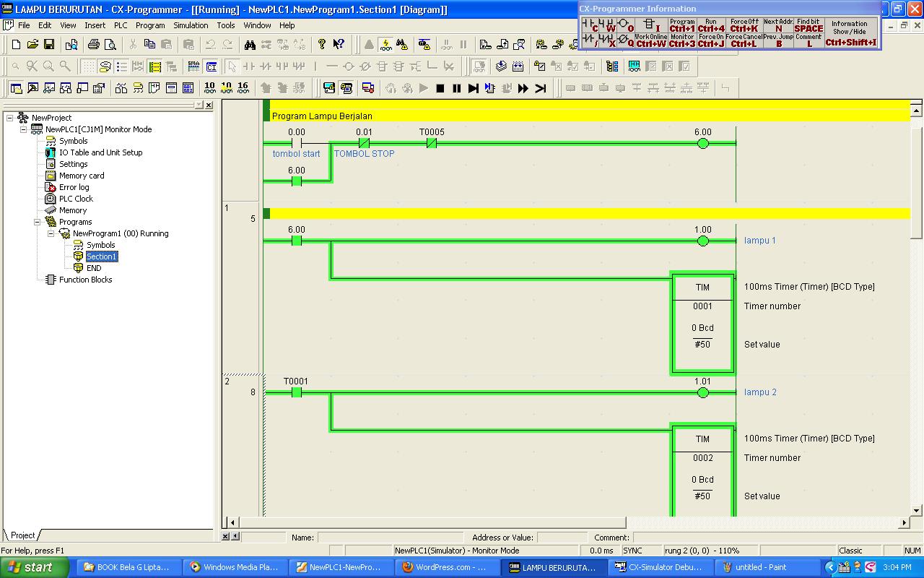
Task: Click the Continuous Step Run double-arrow icon
Action: 523,88
